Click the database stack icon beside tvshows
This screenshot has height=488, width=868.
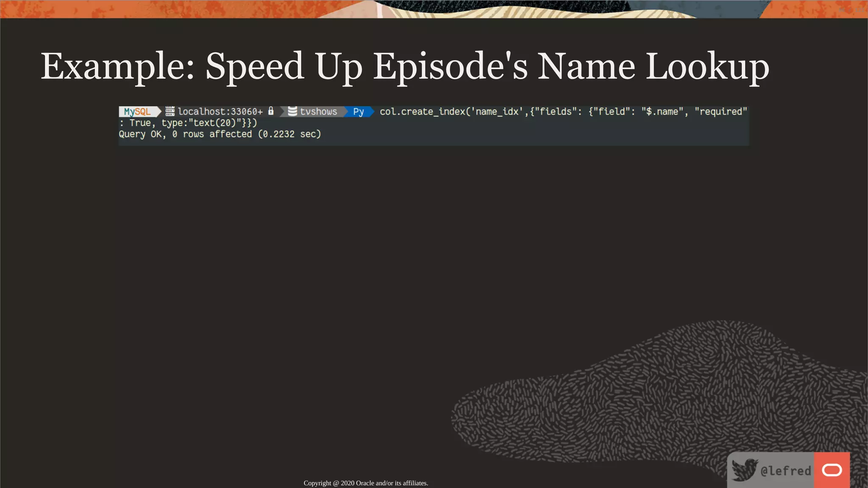coord(292,111)
